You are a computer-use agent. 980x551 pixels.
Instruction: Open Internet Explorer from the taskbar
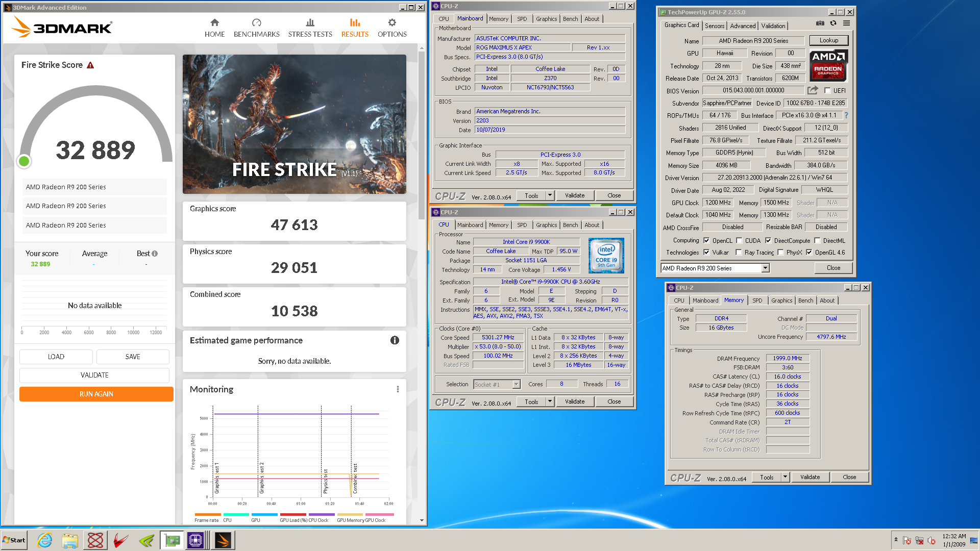pos(45,540)
